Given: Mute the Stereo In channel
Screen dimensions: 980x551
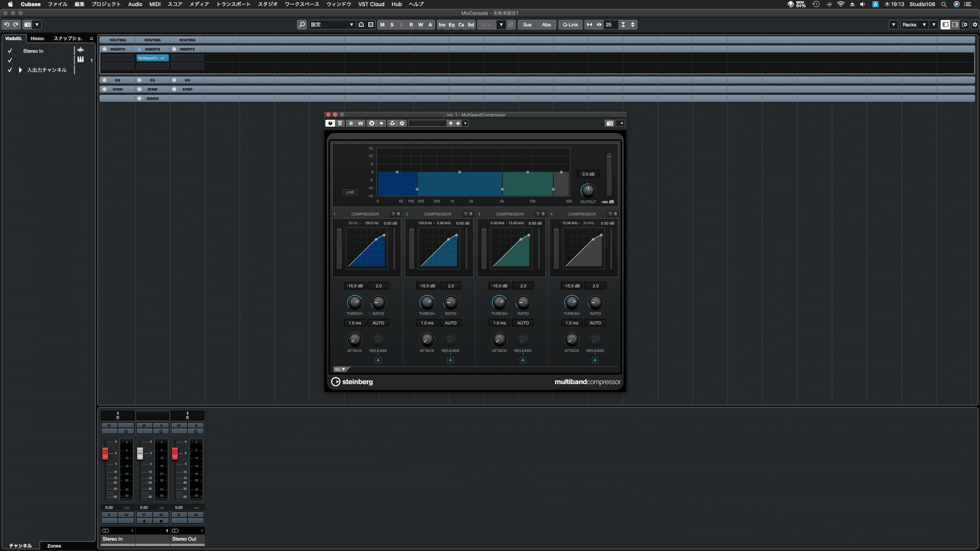Looking at the screenshot, I should click(x=109, y=425).
